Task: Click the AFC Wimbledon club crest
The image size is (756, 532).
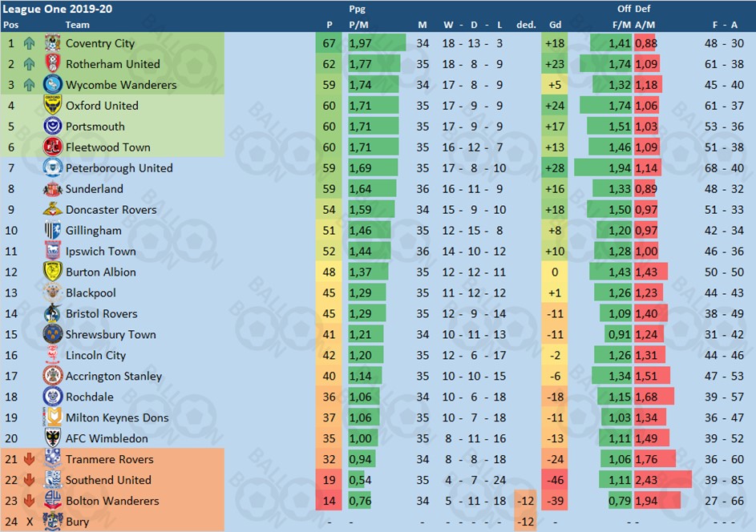Action: pyautogui.click(x=53, y=438)
